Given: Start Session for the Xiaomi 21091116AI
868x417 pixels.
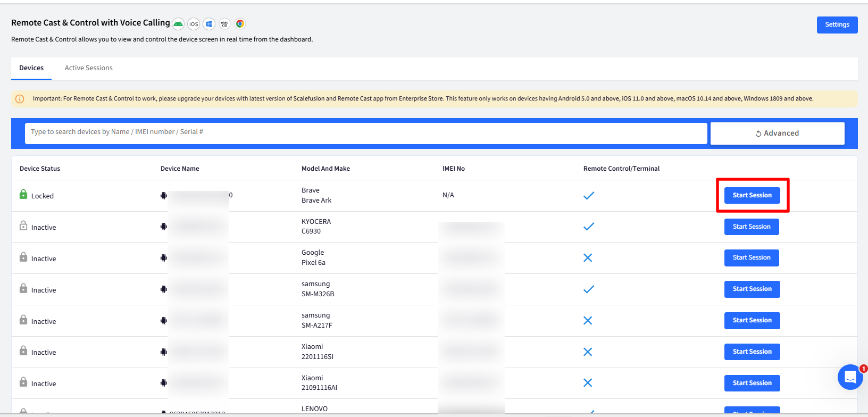Looking at the screenshot, I should click(752, 383).
